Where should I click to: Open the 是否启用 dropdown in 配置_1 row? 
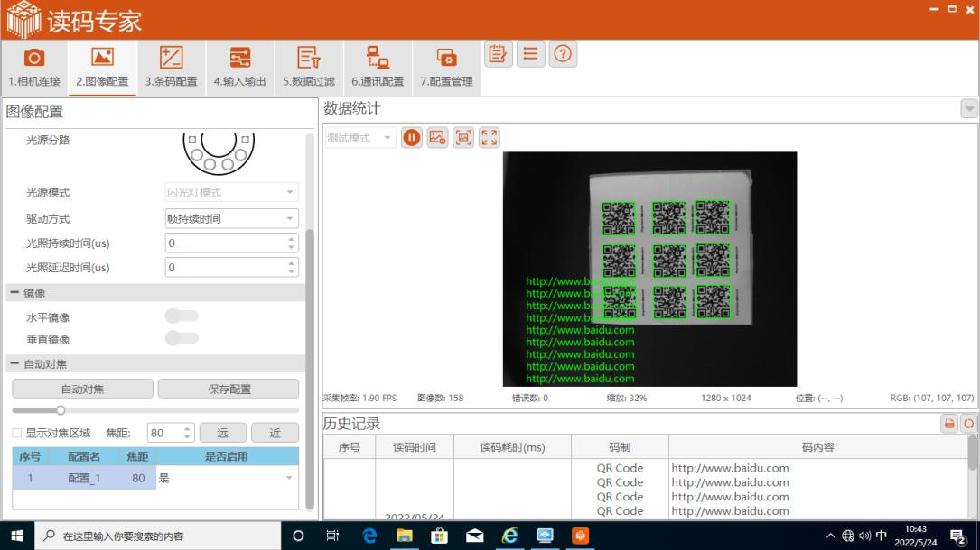pyautogui.click(x=289, y=478)
